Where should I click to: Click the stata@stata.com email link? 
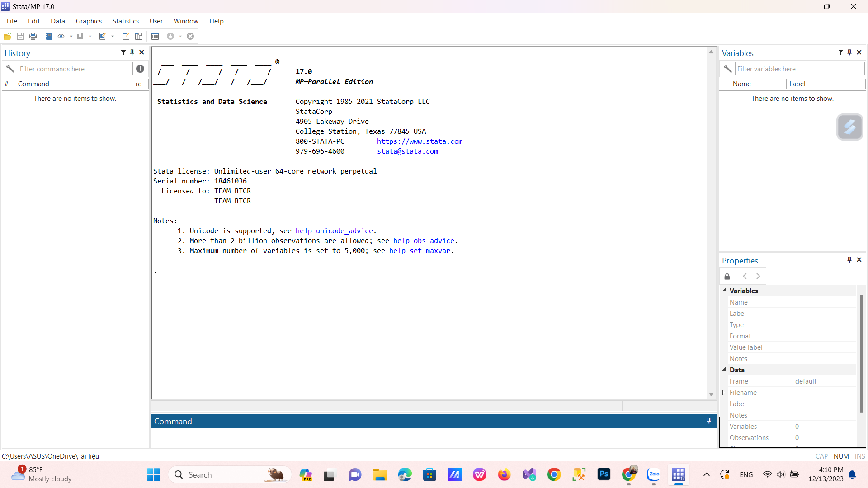(408, 151)
